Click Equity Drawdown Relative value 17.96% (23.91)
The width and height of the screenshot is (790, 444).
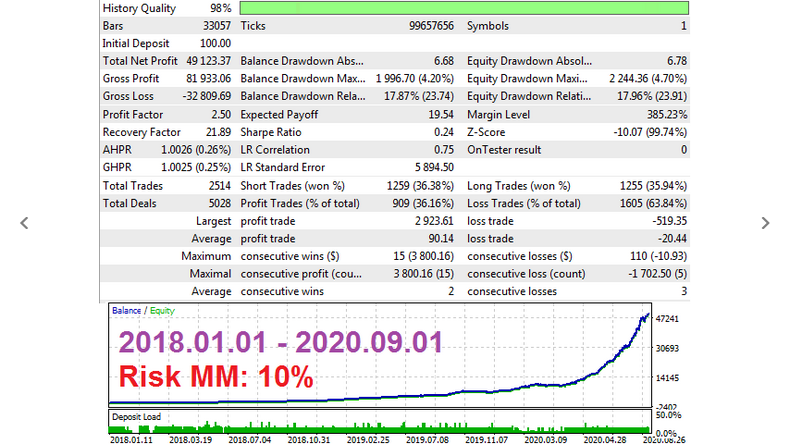(x=652, y=96)
